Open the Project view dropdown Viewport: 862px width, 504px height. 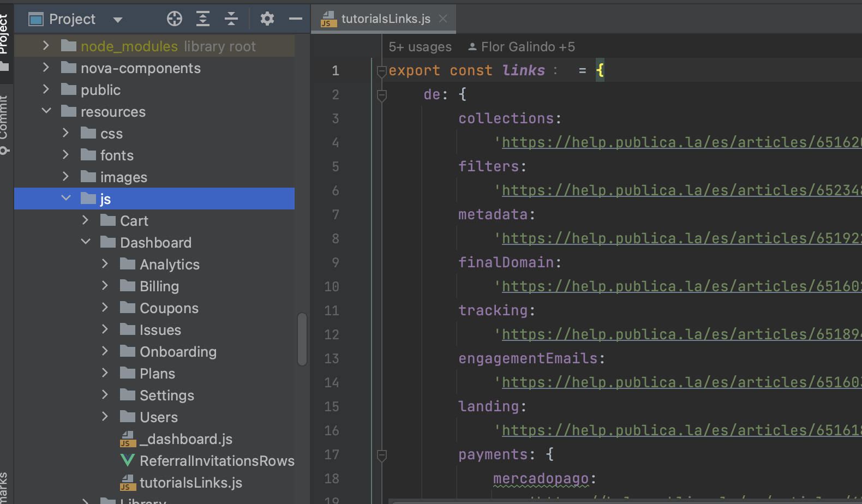coord(117,20)
